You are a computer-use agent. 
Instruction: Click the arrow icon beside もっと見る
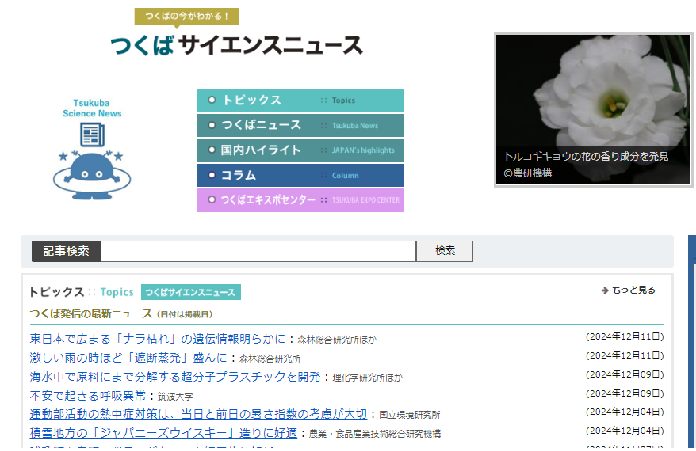(x=605, y=290)
